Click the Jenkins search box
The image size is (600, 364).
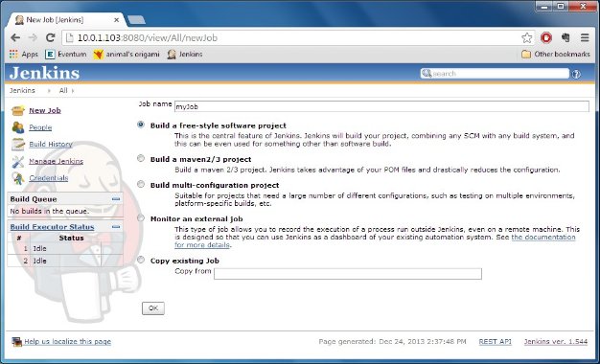point(495,74)
